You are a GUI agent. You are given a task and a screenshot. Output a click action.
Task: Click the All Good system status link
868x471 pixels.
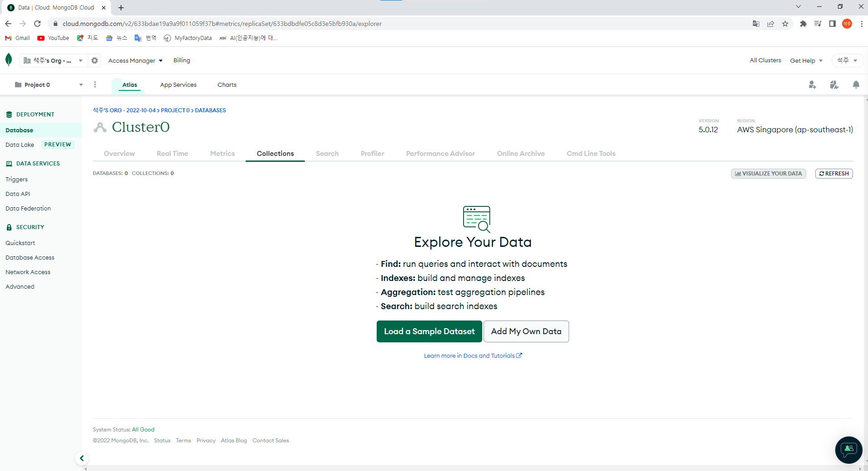[143, 430]
